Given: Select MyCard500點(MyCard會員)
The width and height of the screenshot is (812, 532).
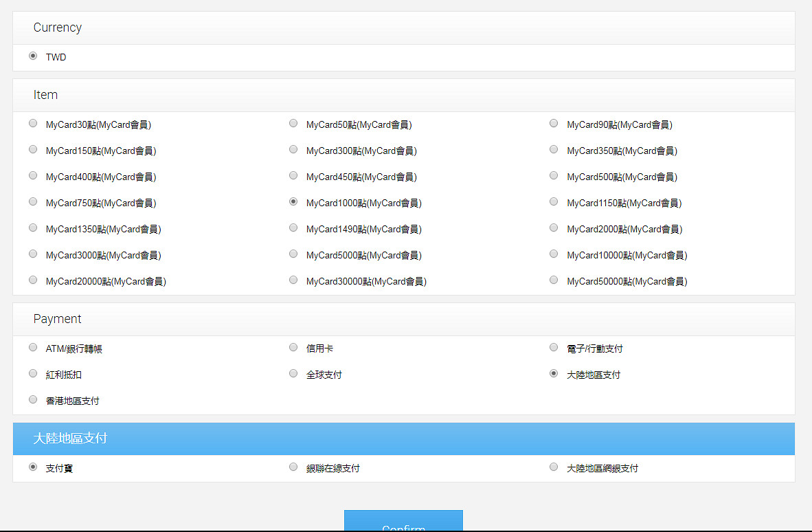Looking at the screenshot, I should (x=554, y=175).
